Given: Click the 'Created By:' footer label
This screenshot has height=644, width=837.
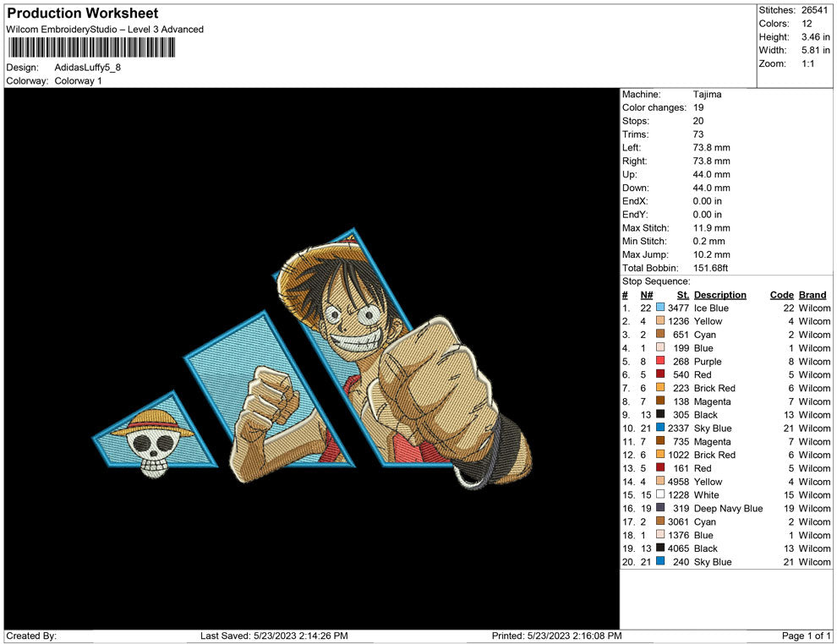Looking at the screenshot, I should pos(31,636).
